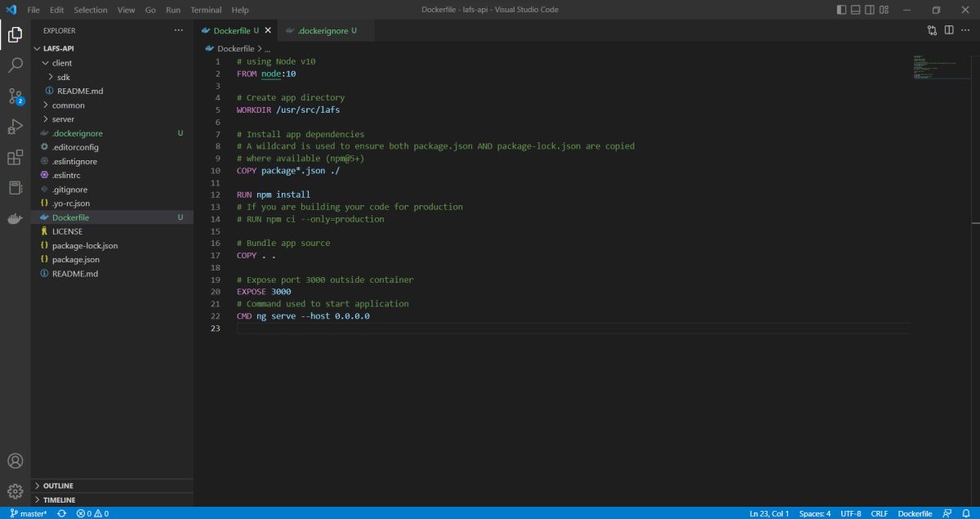Open the Run and Debug view
The height and width of the screenshot is (519, 980).
15,127
